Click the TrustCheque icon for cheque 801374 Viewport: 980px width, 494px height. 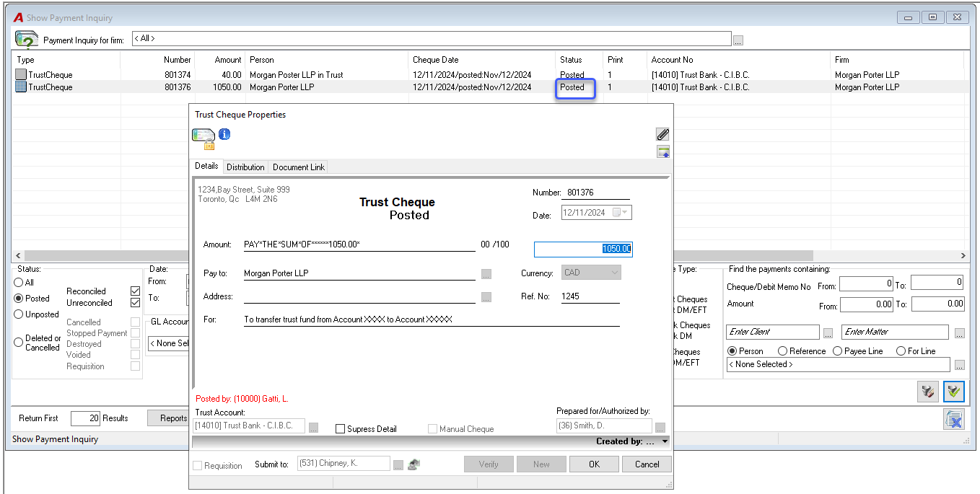pyautogui.click(x=21, y=74)
